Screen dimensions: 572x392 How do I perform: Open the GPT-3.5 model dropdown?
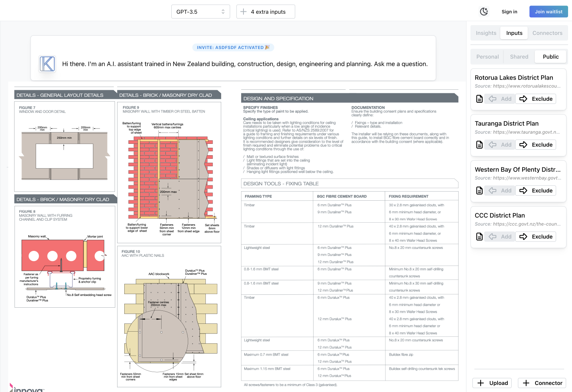201,12
